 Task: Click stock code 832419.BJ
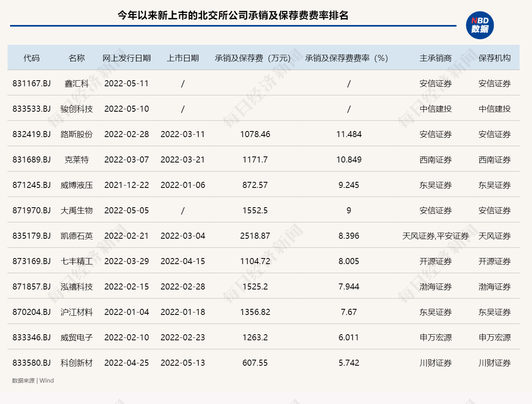(31, 134)
